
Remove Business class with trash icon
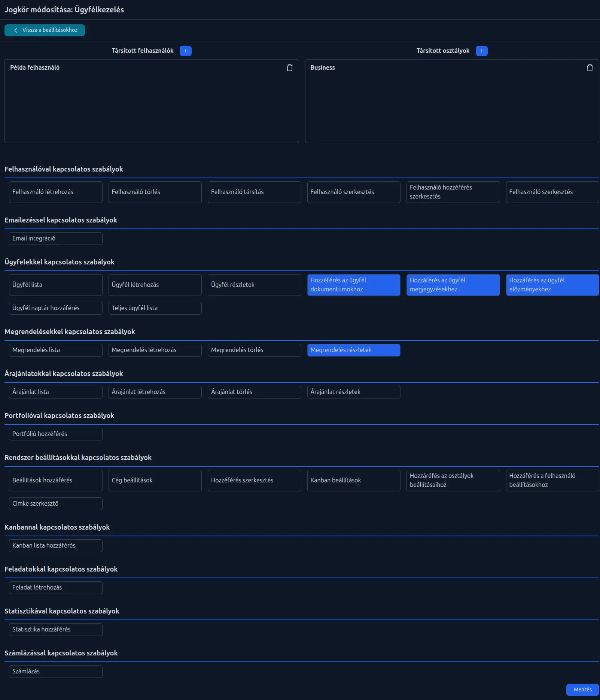point(590,68)
